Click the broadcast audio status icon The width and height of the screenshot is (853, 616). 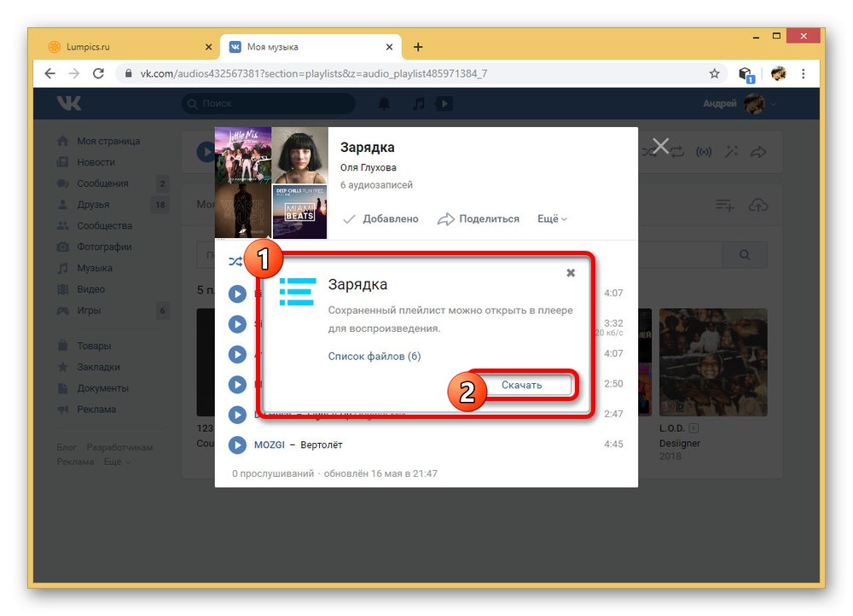[704, 152]
